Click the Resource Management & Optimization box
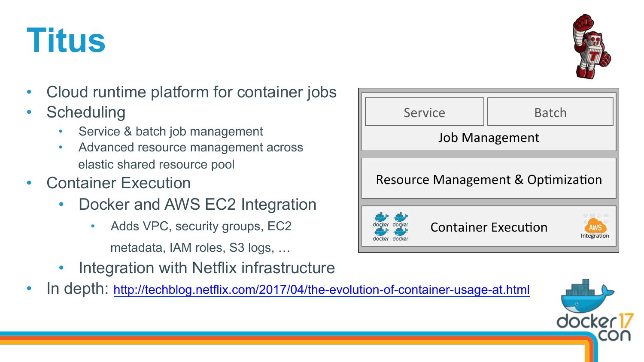 [x=489, y=178]
